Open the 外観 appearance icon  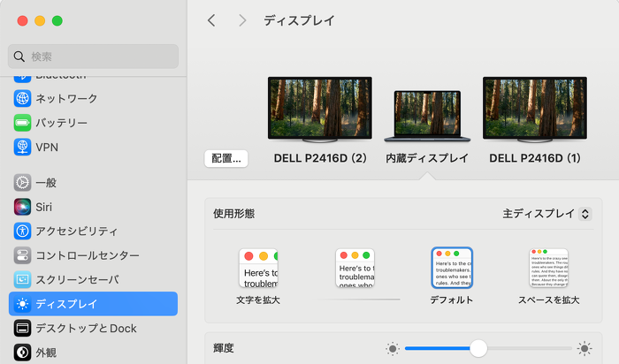tap(22, 353)
